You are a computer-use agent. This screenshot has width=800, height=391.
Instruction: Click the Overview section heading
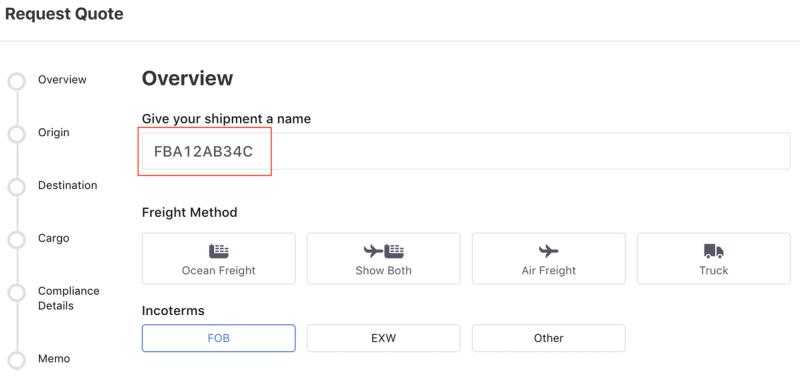click(187, 78)
